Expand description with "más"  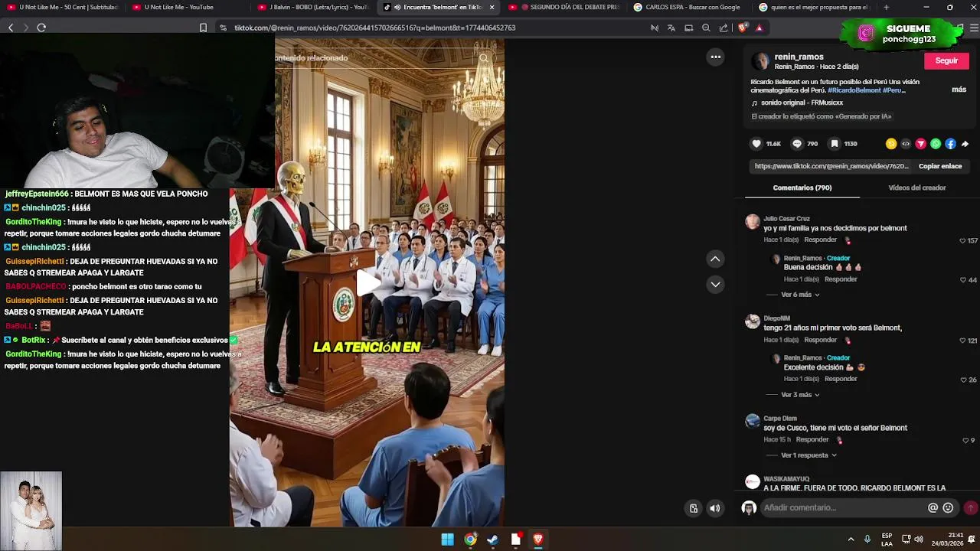[959, 90]
